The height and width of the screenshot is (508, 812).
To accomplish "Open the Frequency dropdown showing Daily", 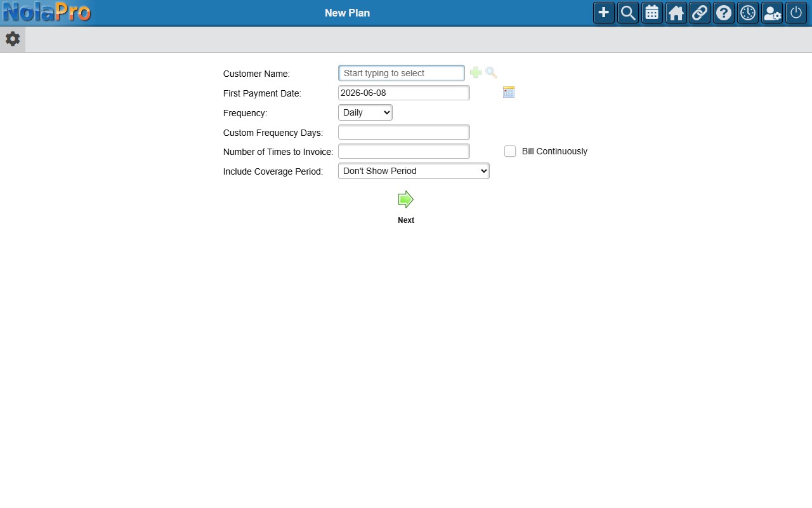I will pyautogui.click(x=365, y=112).
